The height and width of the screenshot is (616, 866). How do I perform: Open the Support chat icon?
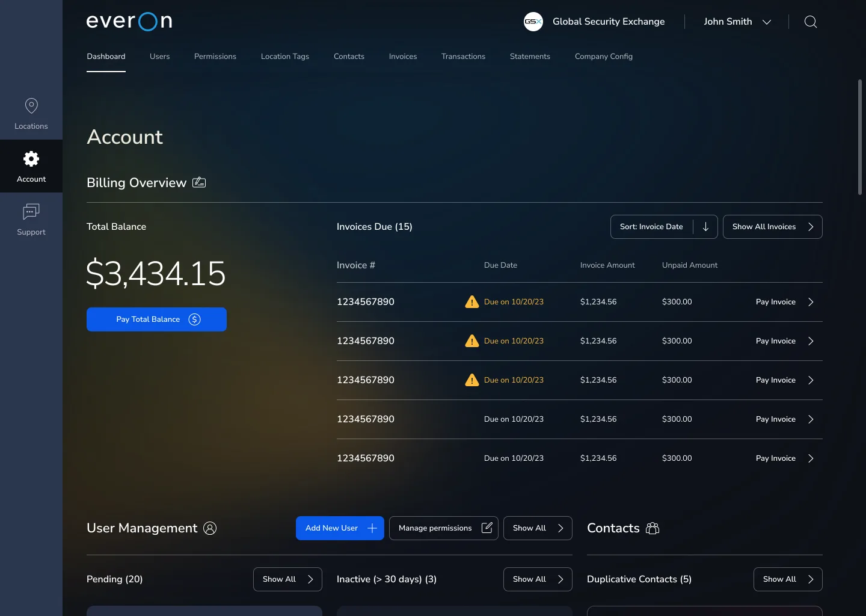coord(31,212)
